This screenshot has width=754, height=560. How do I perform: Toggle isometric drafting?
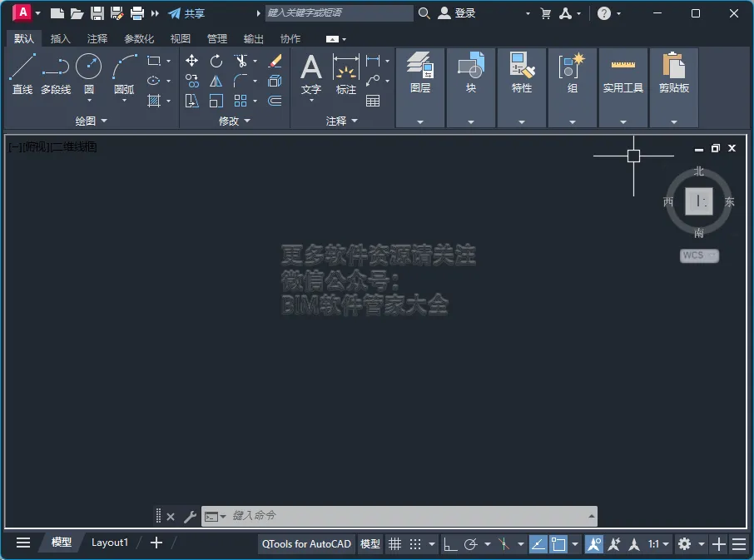click(504, 544)
